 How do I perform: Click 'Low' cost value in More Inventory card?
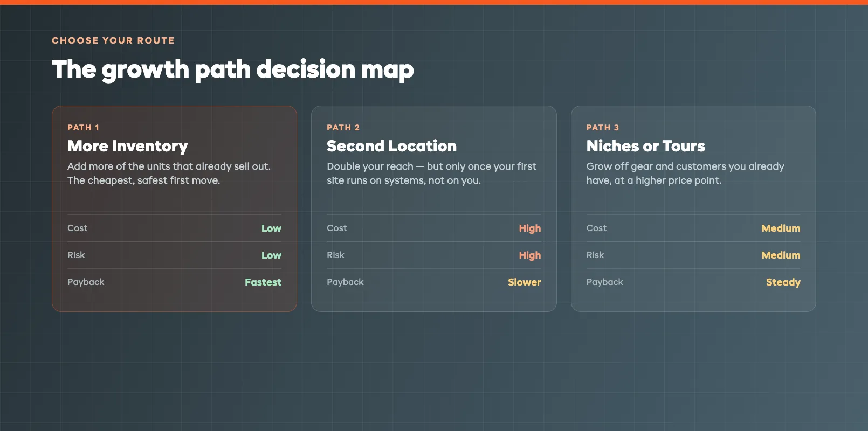click(271, 228)
